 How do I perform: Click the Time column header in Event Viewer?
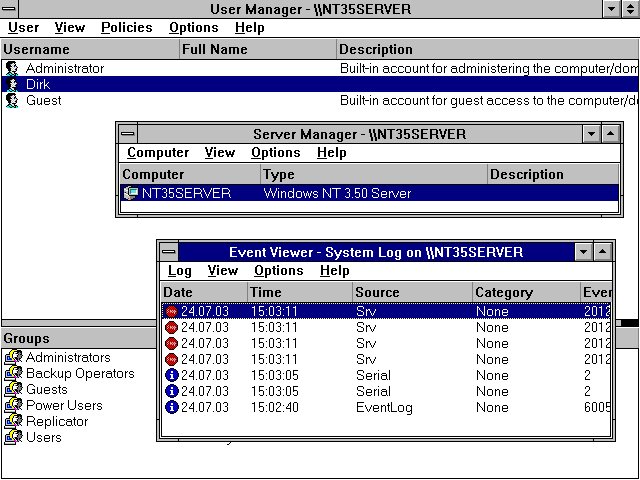pos(300,292)
